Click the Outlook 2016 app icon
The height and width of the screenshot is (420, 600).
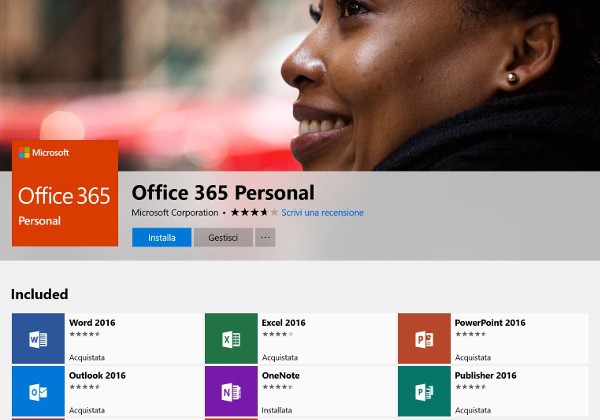click(38, 391)
